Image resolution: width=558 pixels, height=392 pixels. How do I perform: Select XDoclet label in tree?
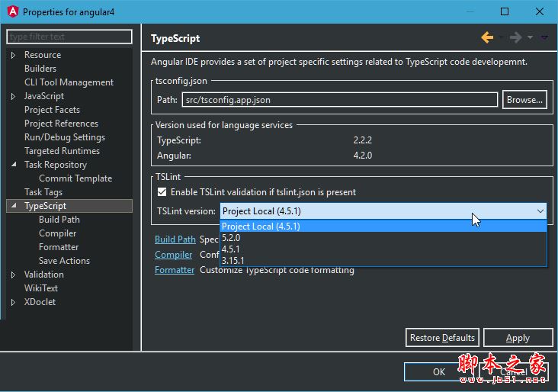40,302
